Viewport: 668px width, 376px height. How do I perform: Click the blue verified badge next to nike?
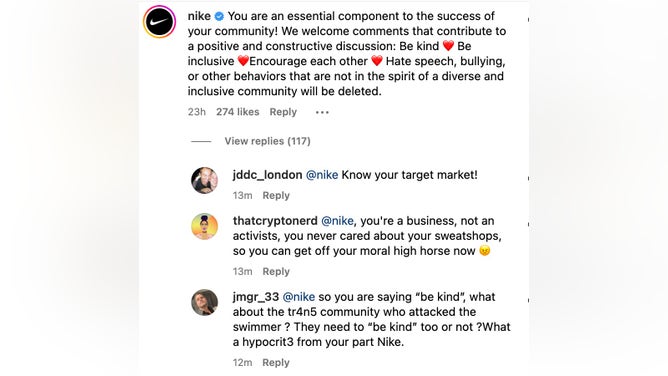[x=219, y=17]
